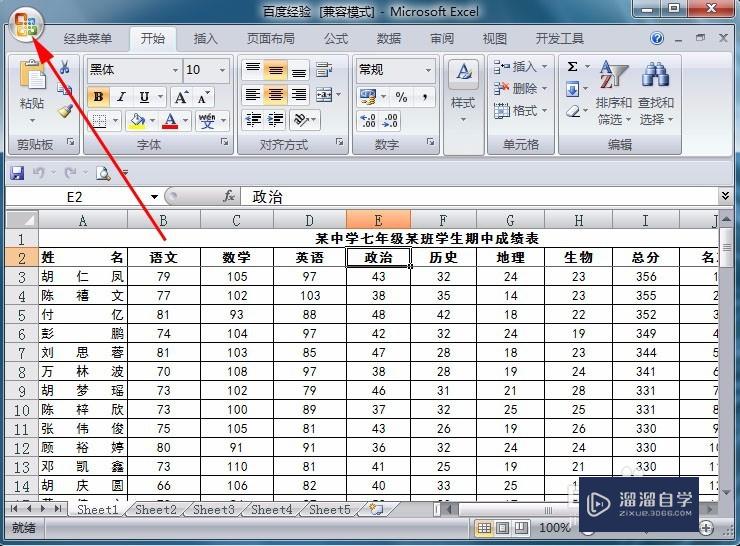
Task: Toggle Align Text Right
Action: pyautogui.click(x=298, y=95)
